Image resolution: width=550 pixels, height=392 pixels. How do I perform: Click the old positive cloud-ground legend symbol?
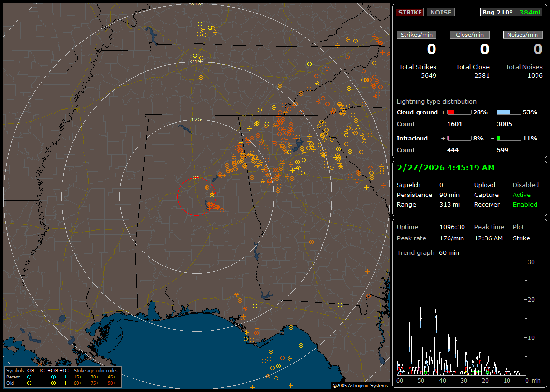[x=53, y=383]
